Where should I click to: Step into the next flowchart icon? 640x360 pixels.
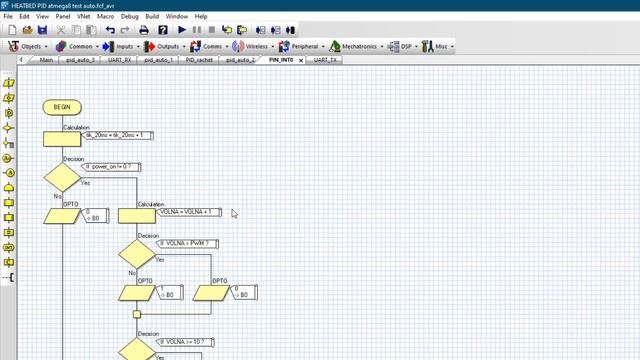pyautogui.click(x=227, y=30)
